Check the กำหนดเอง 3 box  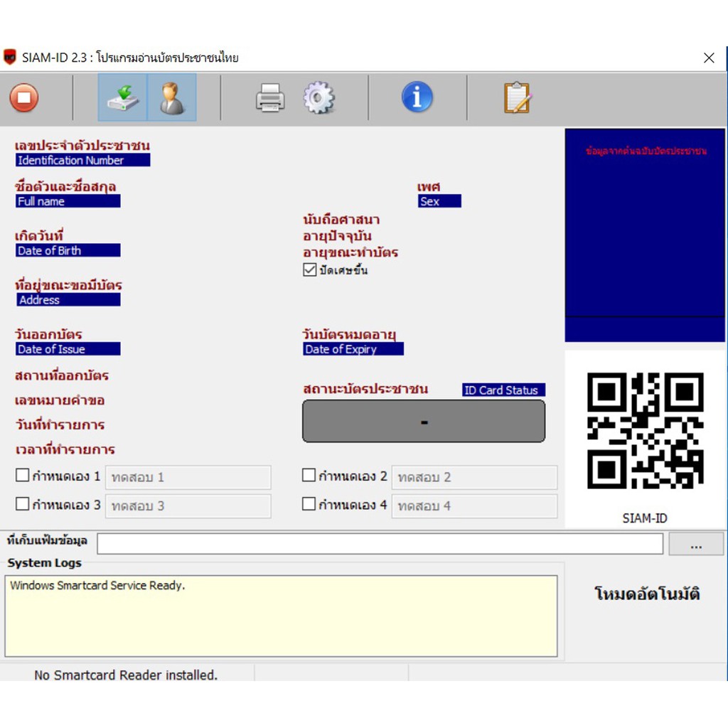22,504
